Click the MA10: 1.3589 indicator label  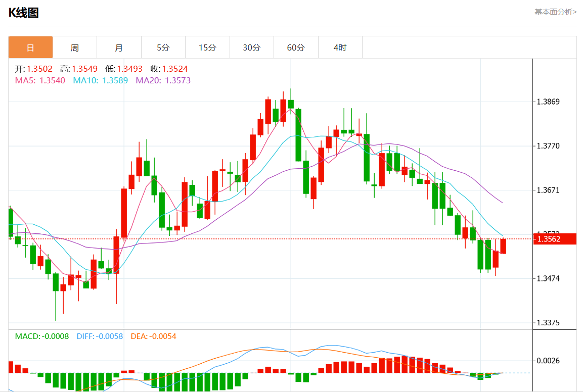pyautogui.click(x=101, y=80)
